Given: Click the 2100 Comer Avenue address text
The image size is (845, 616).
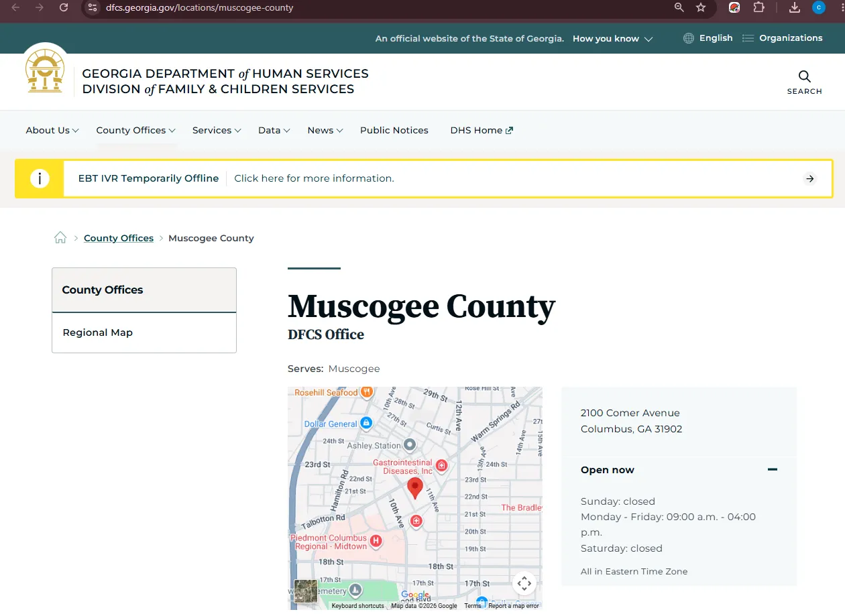Looking at the screenshot, I should tap(630, 413).
